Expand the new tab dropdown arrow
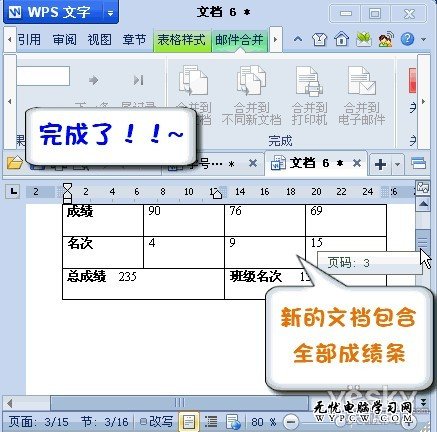The image size is (437, 432). [397, 164]
